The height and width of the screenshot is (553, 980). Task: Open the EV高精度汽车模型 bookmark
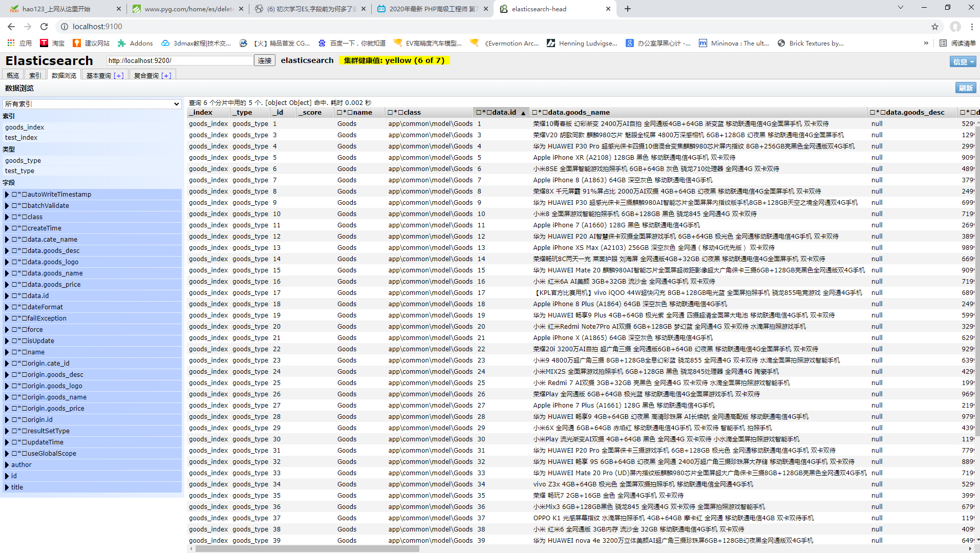click(x=428, y=43)
